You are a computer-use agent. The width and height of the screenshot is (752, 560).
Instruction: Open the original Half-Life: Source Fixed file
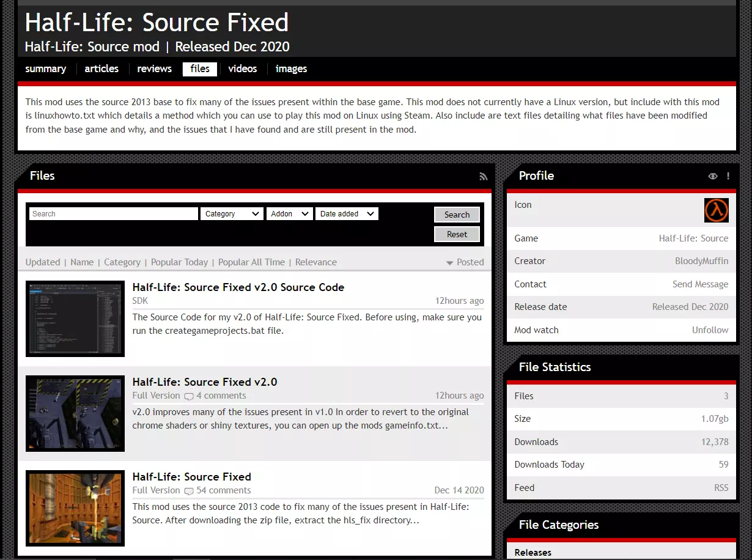coord(192,477)
